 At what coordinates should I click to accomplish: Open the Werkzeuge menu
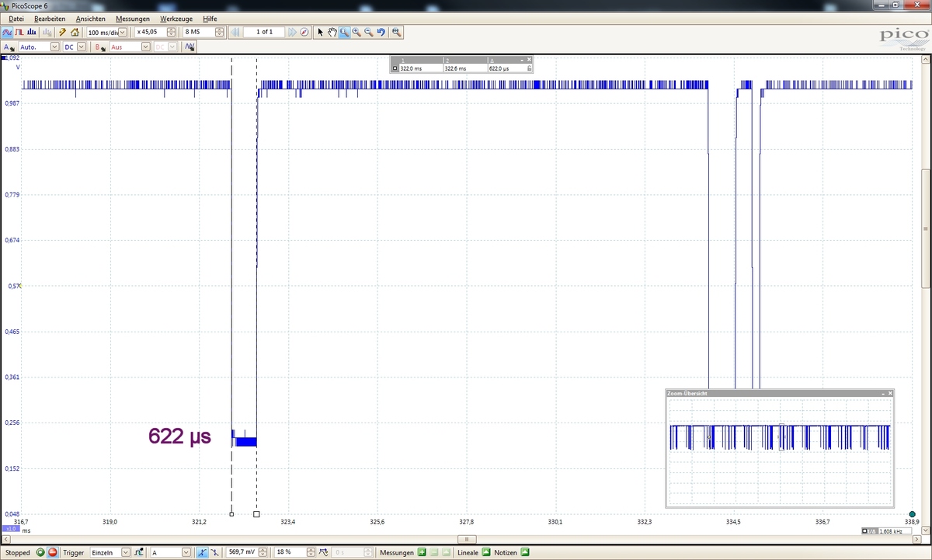(x=176, y=18)
